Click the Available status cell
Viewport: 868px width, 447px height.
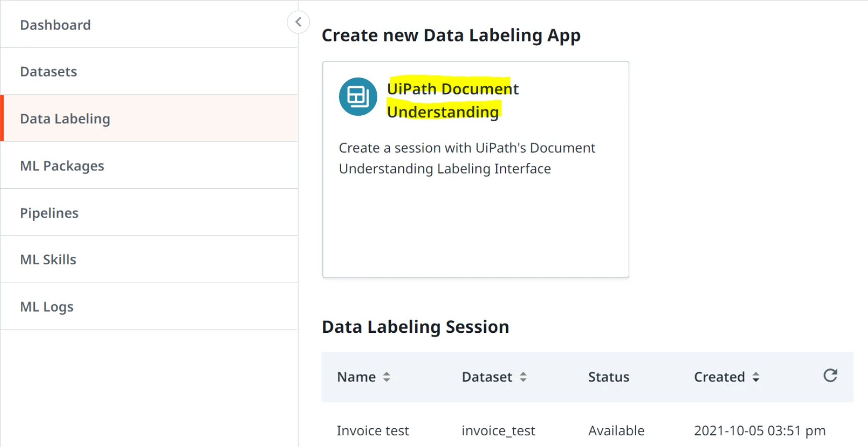(616, 431)
